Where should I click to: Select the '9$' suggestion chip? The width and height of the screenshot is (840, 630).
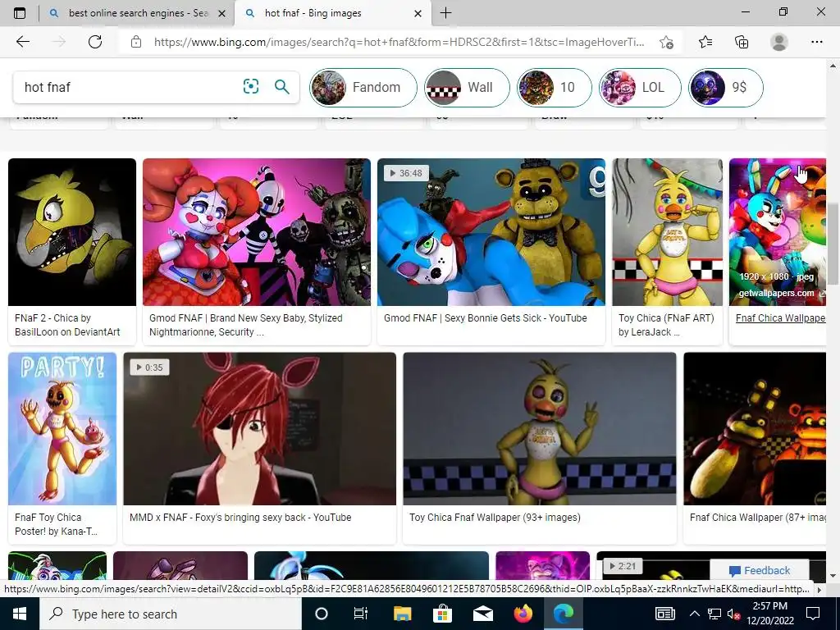click(x=725, y=87)
